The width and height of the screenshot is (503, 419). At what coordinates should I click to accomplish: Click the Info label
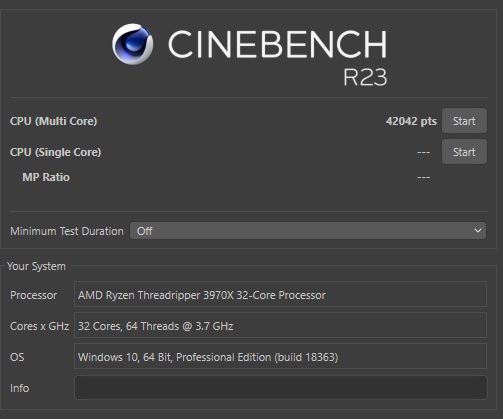(19, 388)
